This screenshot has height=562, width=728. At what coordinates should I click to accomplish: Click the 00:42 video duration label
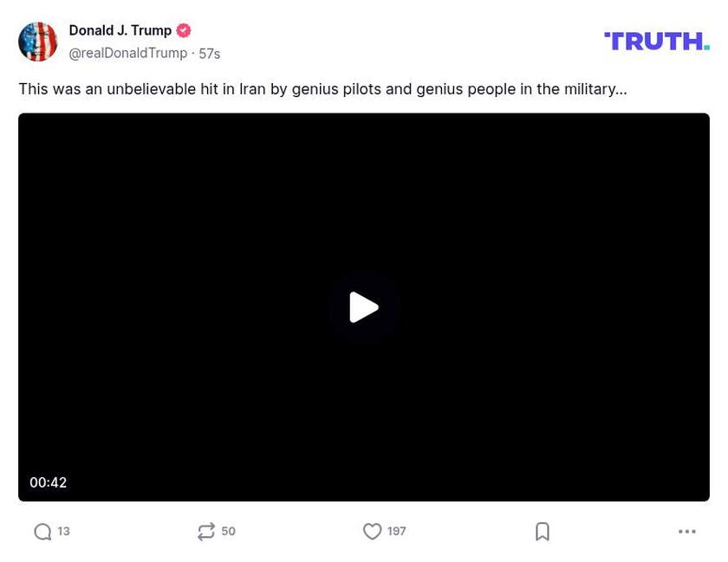(49, 482)
